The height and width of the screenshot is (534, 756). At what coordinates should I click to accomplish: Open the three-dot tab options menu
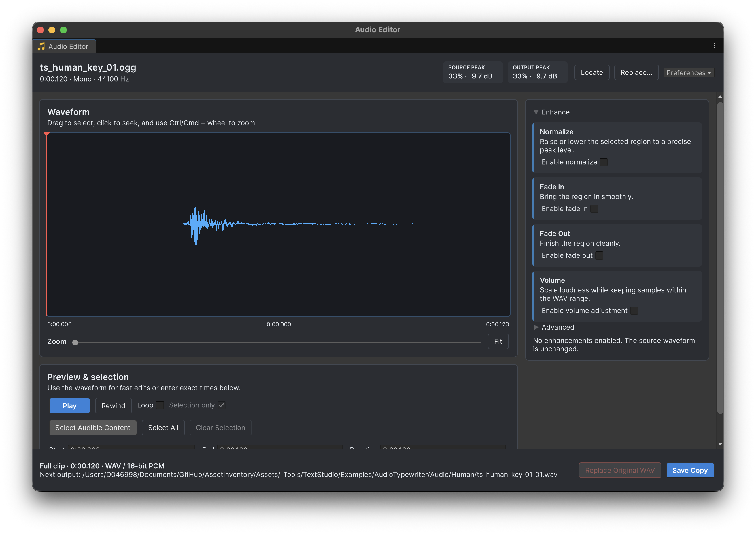(x=714, y=46)
